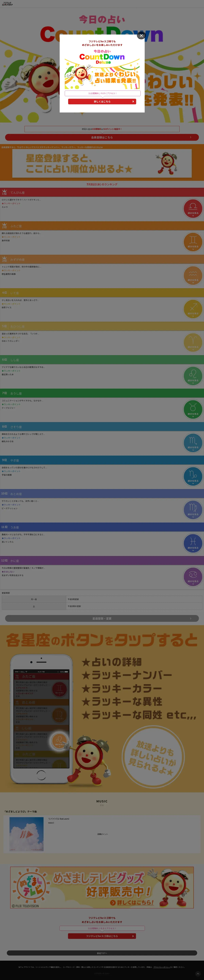Open Capricorn (やぎ座) 続きを見る icon
204x980 pixels.
(193, 476)
